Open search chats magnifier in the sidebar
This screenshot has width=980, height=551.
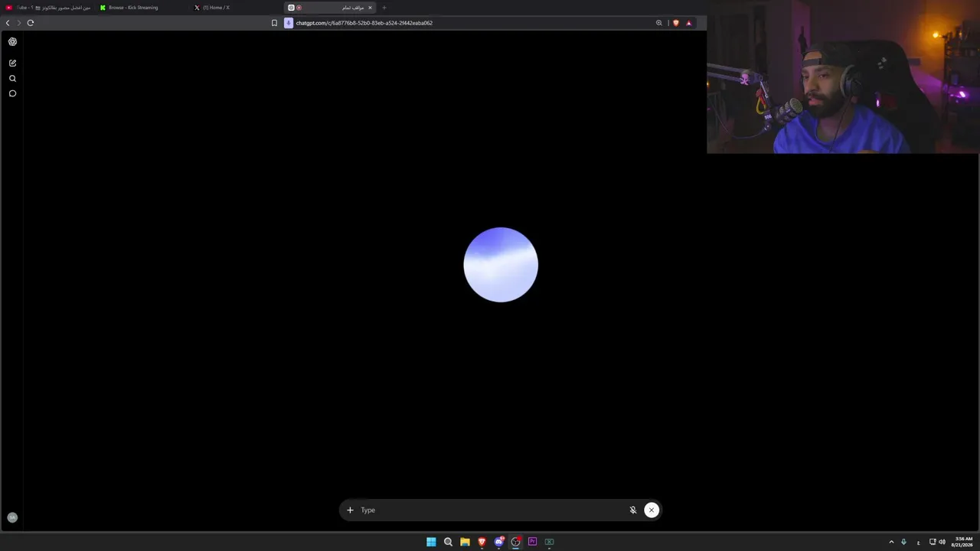tap(12, 78)
